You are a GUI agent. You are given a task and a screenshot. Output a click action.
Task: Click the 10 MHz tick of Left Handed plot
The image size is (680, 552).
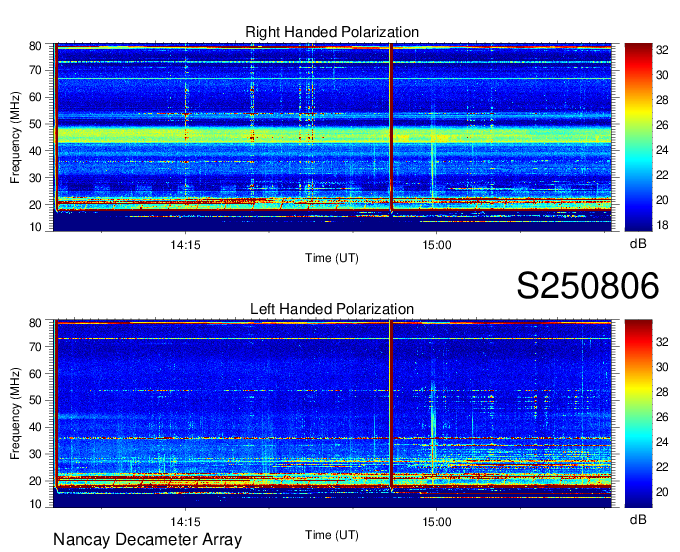[x=35, y=504]
